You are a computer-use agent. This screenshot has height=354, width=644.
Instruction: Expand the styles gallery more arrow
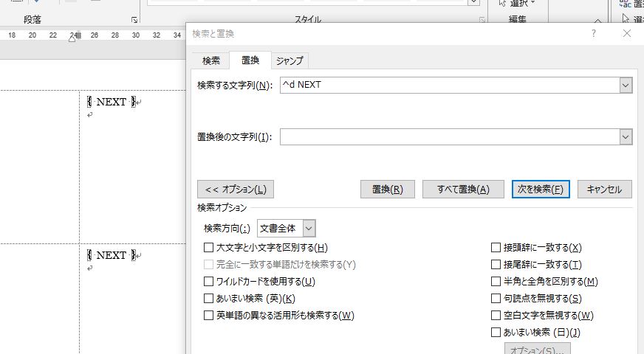(x=473, y=2)
